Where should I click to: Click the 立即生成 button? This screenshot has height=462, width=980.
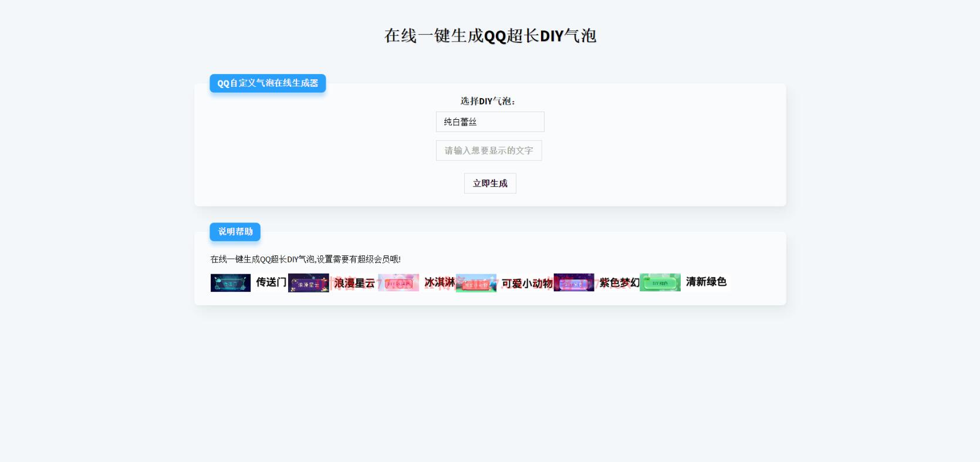490,183
